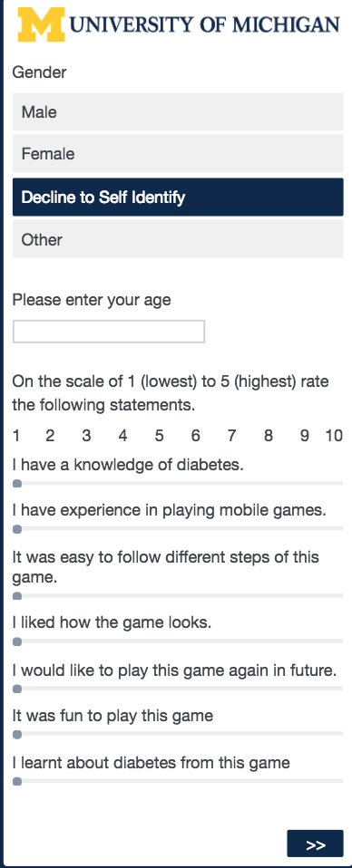
Task: Click the 'fun to play this game' slider handle
Action: [x=17, y=735]
